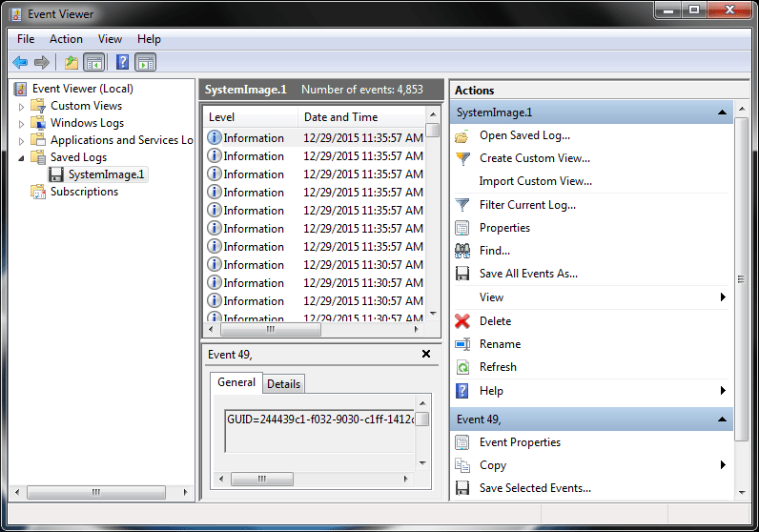
Task: Switch to the General tab
Action: [236, 382]
